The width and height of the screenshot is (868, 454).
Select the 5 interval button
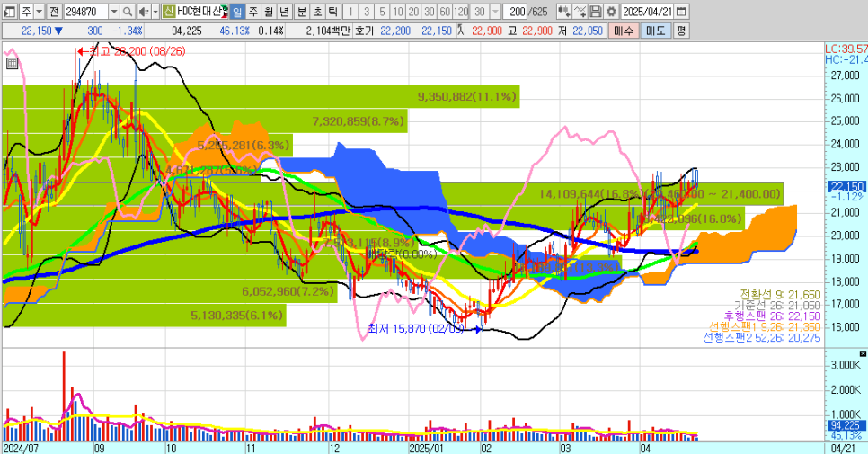(x=382, y=11)
